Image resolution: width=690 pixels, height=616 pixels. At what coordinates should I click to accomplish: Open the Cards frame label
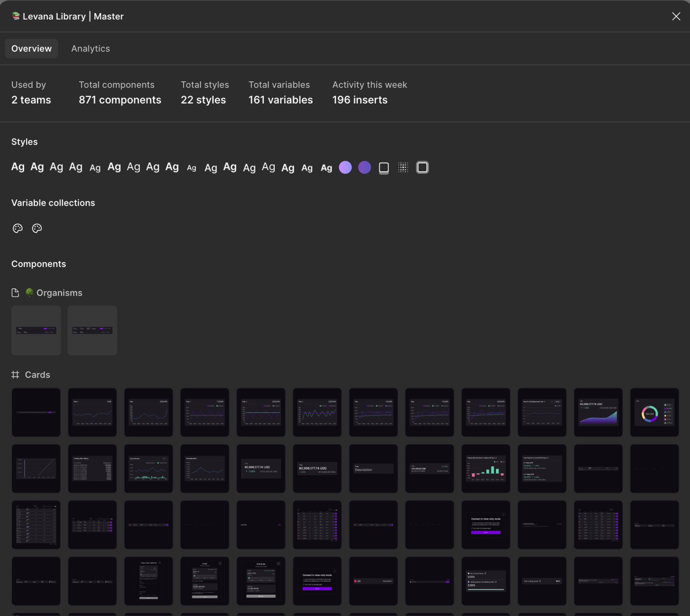[37, 374]
